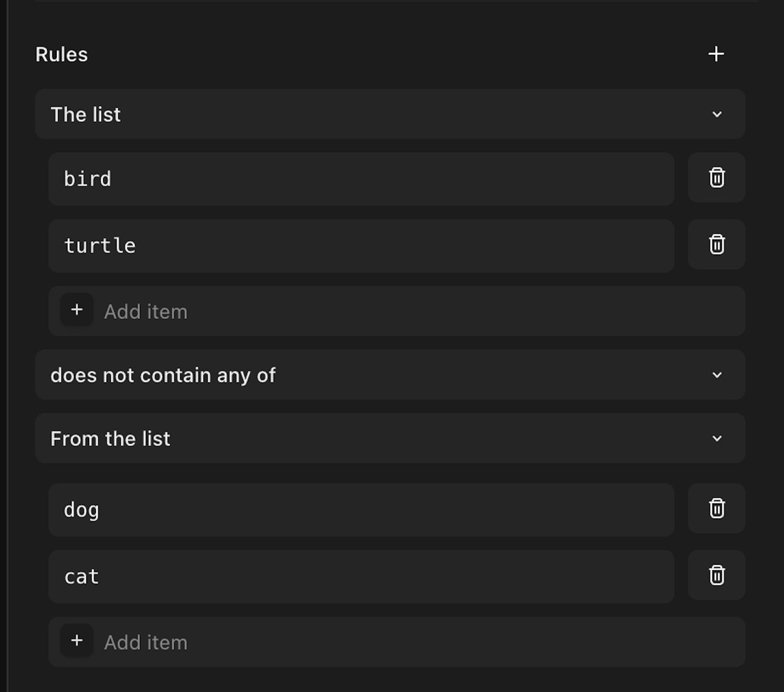Remove the turtle entry with trash icon

click(x=716, y=245)
